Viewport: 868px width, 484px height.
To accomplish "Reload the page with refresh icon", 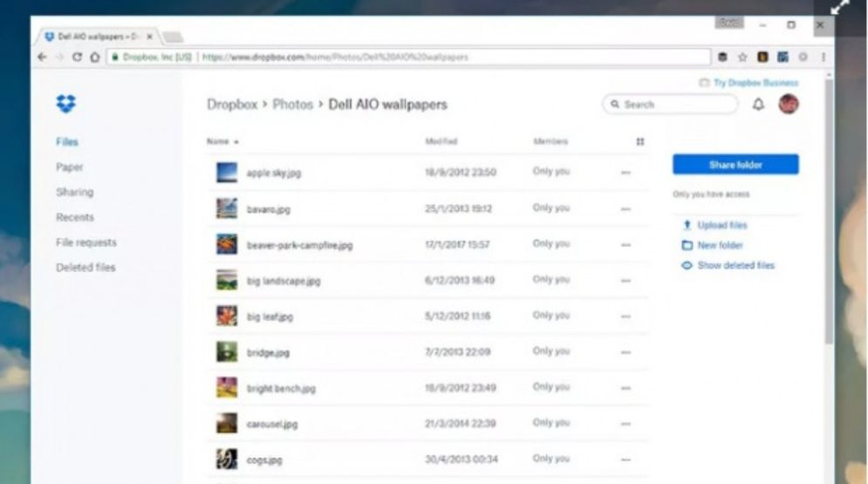I will (x=77, y=57).
